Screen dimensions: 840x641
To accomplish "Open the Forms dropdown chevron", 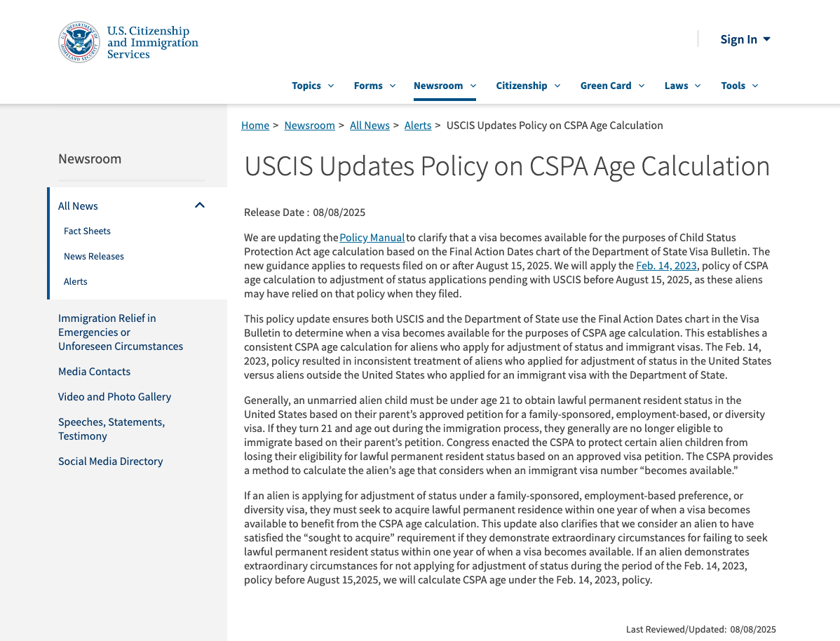I will (393, 86).
